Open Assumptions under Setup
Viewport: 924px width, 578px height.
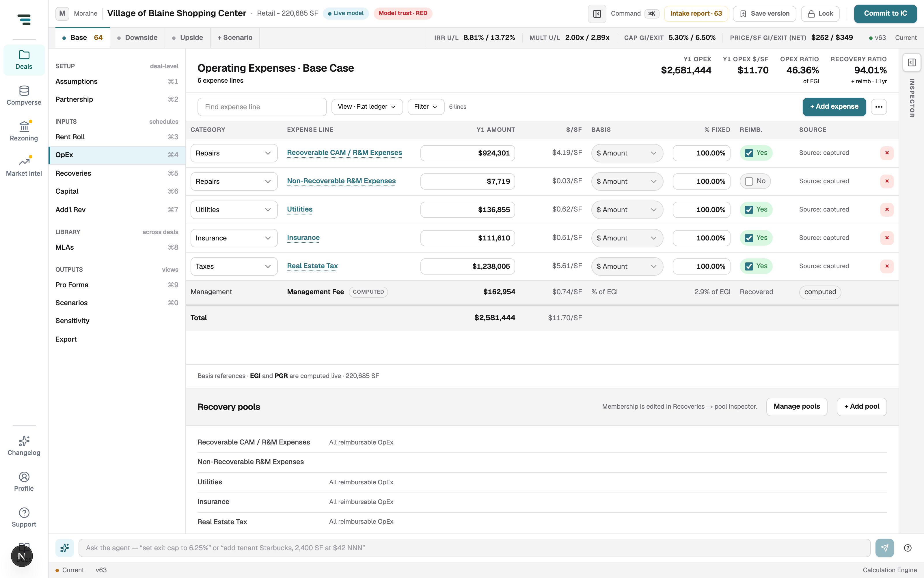[117, 81]
